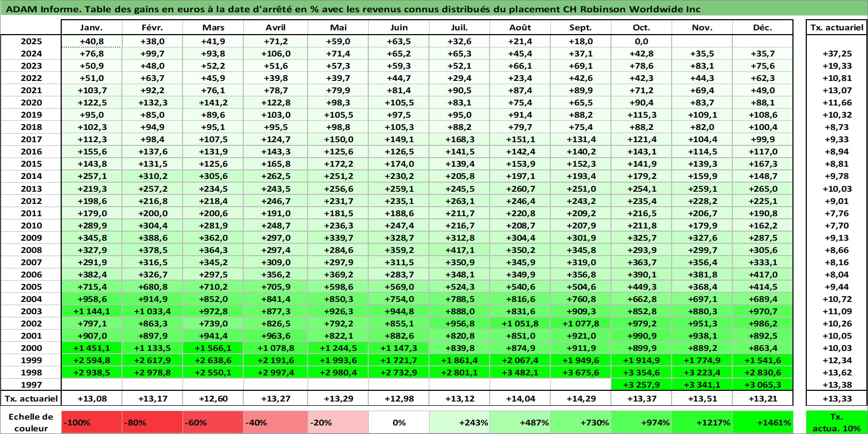Screen dimensions: 868x434
Task: Click the 2010 actuarial rate '+7,70'
Action: click(837, 225)
